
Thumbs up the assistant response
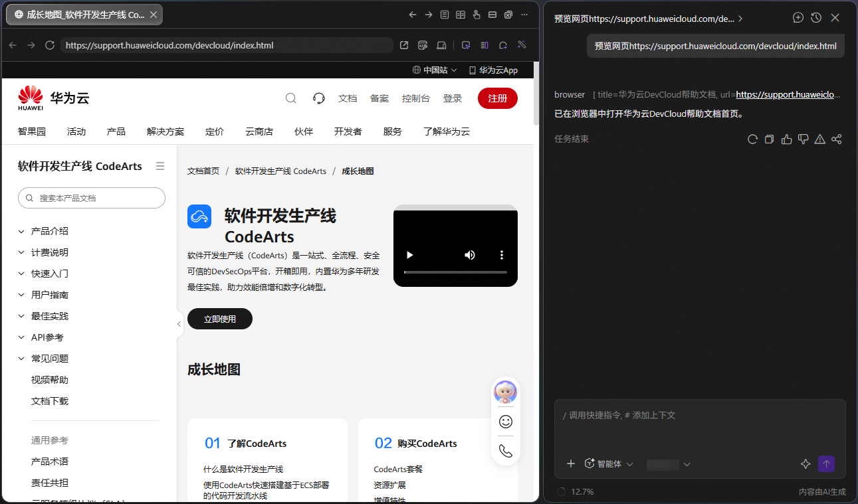point(787,139)
